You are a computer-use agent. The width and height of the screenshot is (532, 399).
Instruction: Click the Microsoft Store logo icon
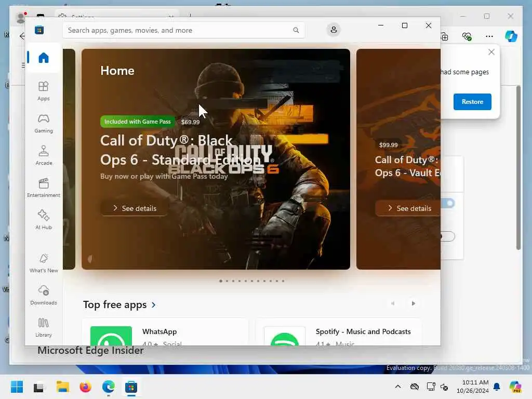39,30
